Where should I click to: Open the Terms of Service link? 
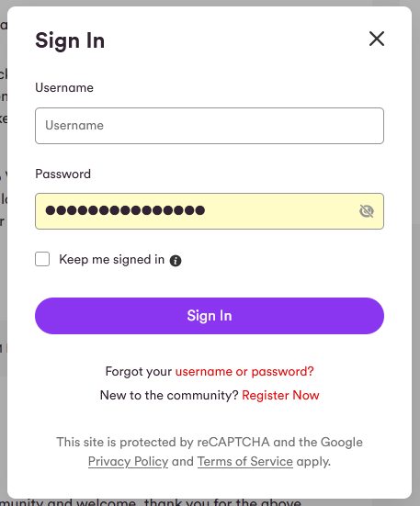245,462
